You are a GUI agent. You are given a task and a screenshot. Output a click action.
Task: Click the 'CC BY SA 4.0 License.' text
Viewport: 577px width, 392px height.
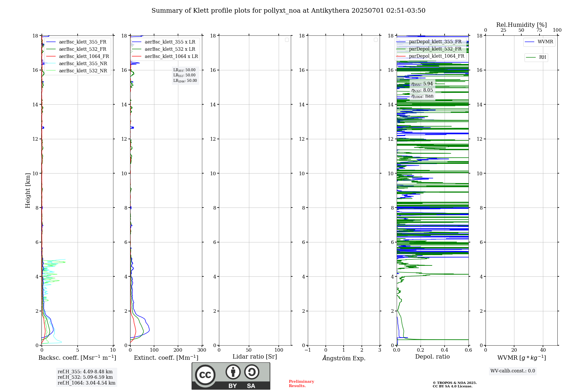click(452, 387)
